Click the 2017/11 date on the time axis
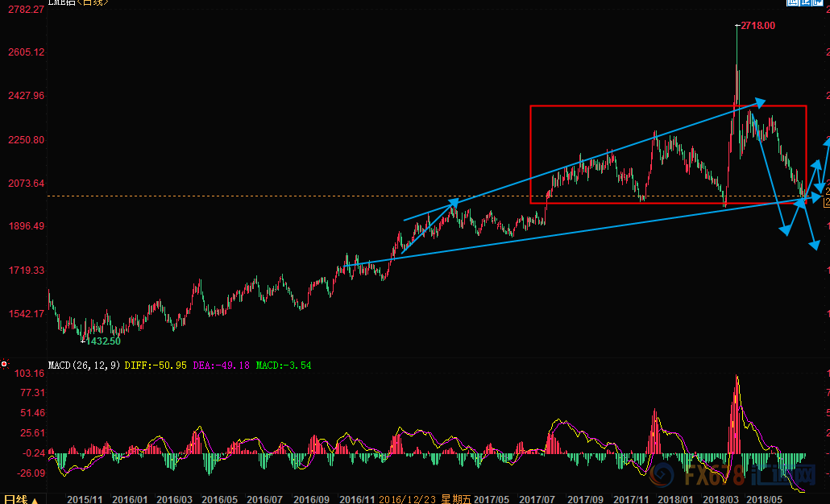This screenshot has width=830, height=504. tap(631, 499)
